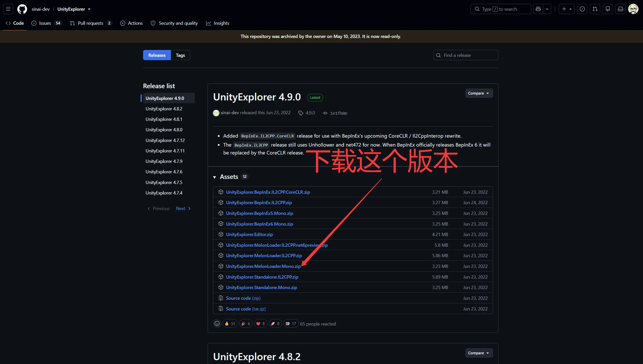Open your Pull requests icon in header

tap(595, 9)
